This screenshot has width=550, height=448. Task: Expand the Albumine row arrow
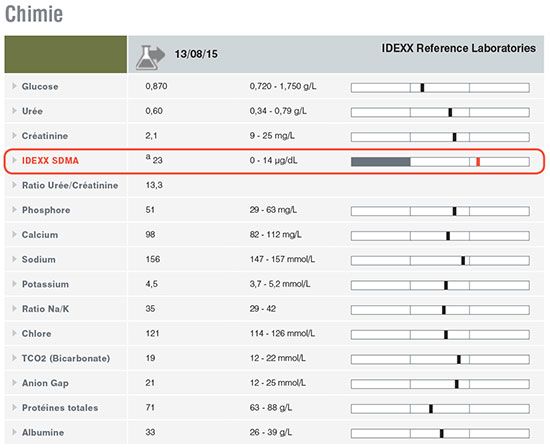(14, 432)
